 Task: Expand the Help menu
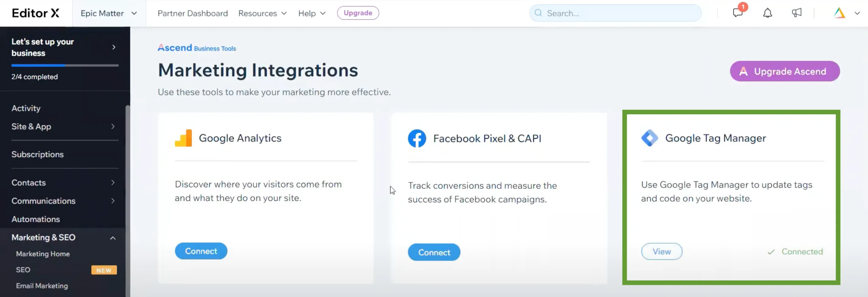[312, 13]
